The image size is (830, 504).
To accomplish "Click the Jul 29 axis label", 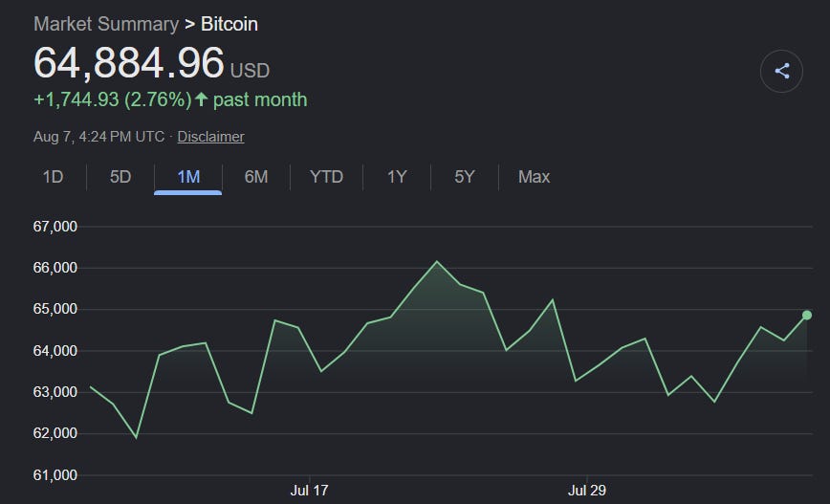I will [586, 491].
